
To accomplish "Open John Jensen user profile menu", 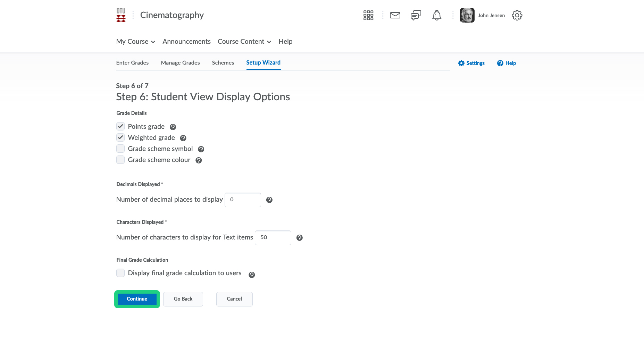I will click(x=483, y=15).
